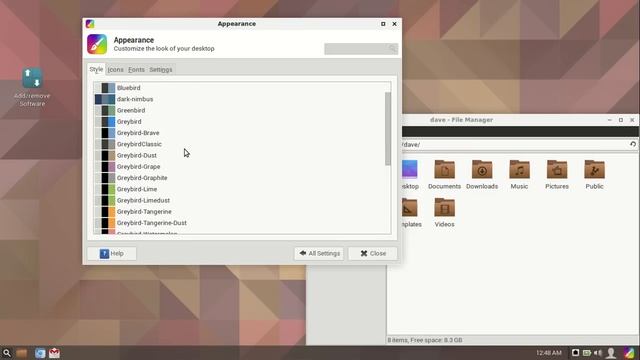Minimize the File Manager window
The width and height of the screenshot is (640, 360).
(x=609, y=120)
